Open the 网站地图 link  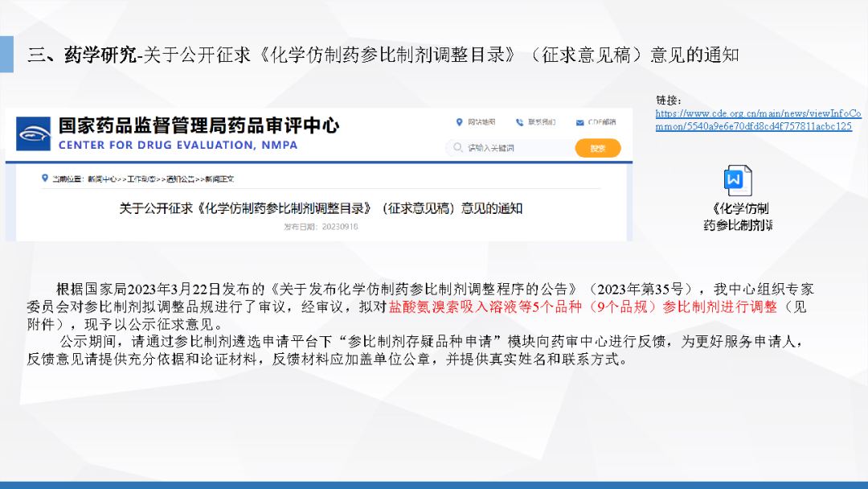481,122
